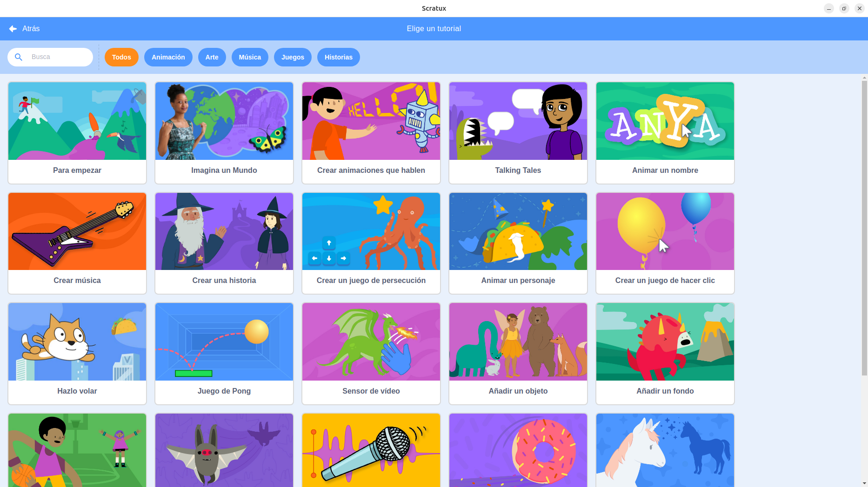Go back using the Atrás link

(x=31, y=29)
